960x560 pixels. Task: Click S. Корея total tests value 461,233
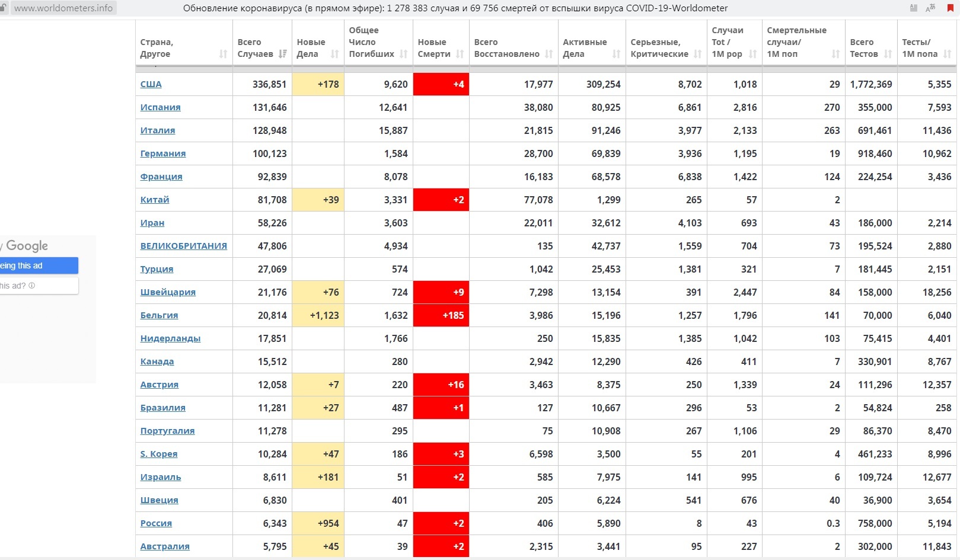coord(875,454)
